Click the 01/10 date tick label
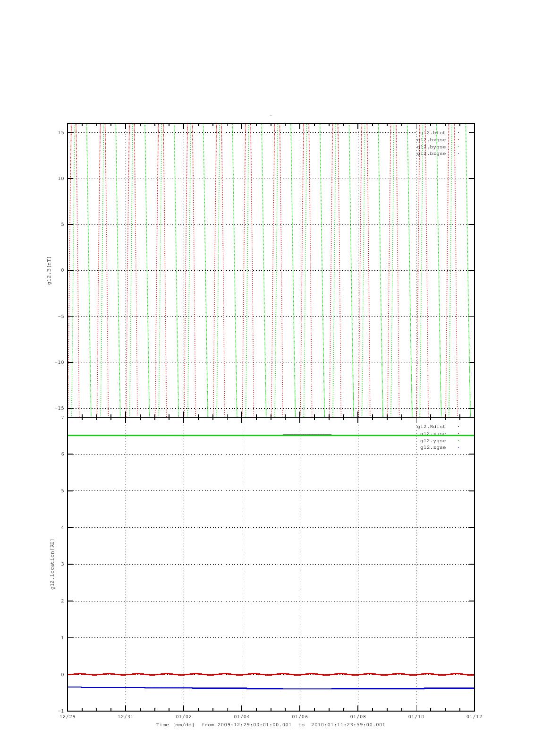 pos(416,717)
